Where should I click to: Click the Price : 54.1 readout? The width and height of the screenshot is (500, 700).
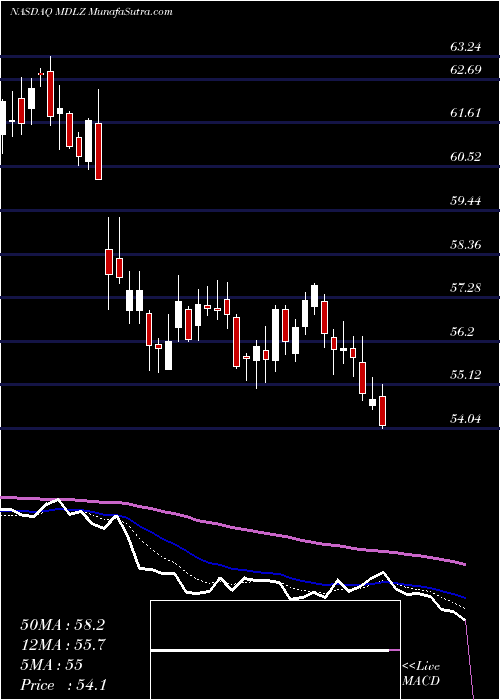(x=63, y=685)
